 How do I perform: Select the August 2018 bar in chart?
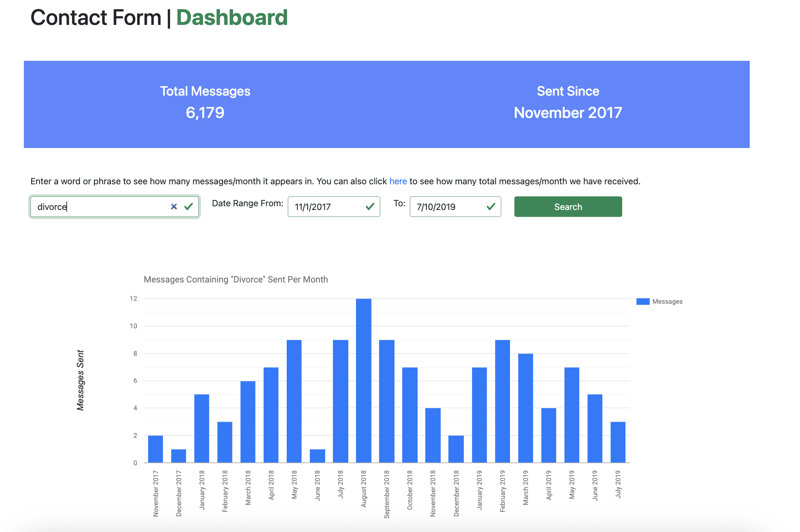point(363,381)
